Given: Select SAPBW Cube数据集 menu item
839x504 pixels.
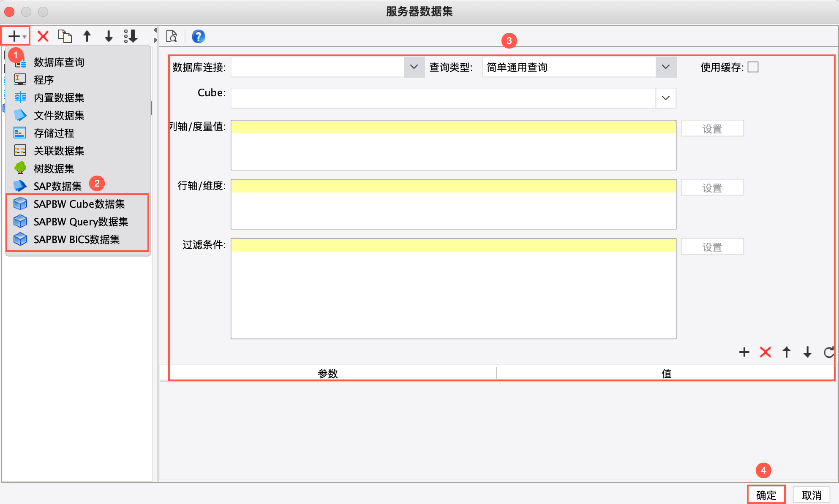Looking at the screenshot, I should (x=79, y=204).
